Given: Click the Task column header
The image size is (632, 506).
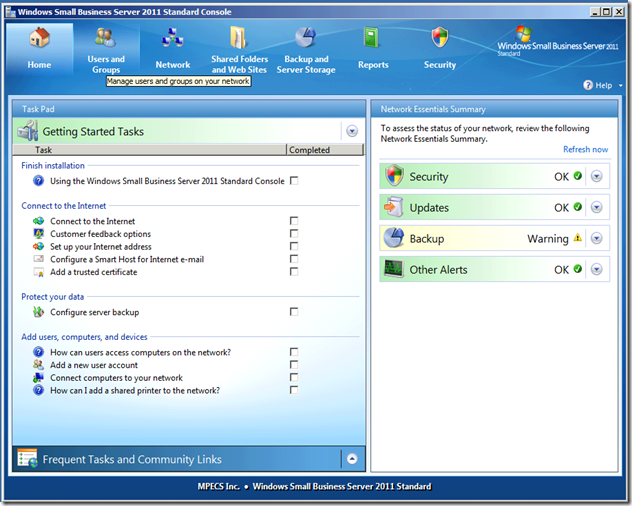Looking at the screenshot, I should [44, 150].
